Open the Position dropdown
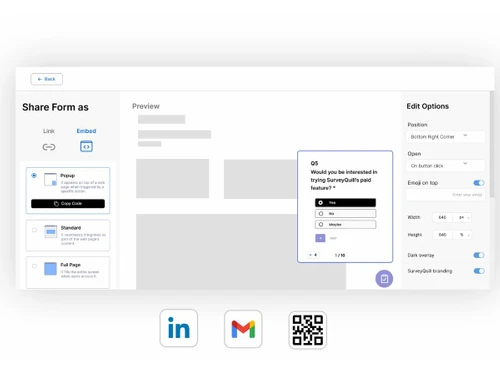Screen dimensions: 500x375 pyautogui.click(x=445, y=137)
